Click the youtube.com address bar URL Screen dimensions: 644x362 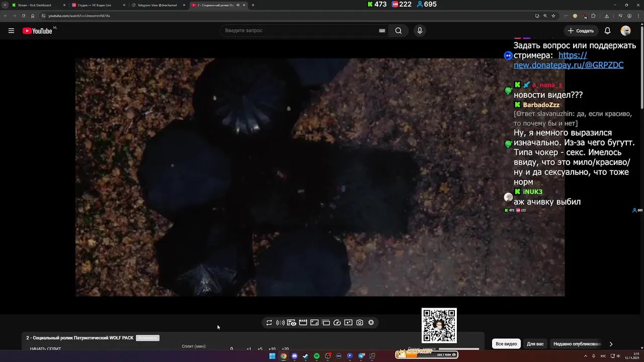79,16
